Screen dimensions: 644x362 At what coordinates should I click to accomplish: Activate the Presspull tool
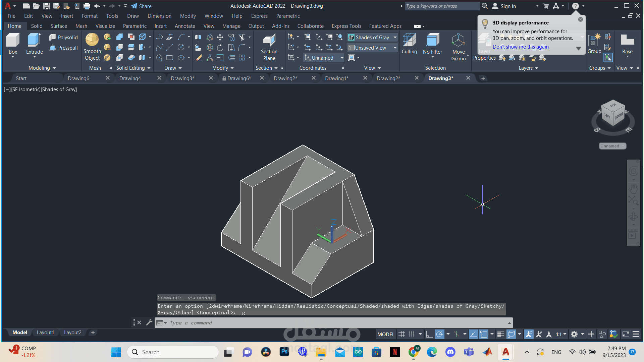tap(64, 48)
